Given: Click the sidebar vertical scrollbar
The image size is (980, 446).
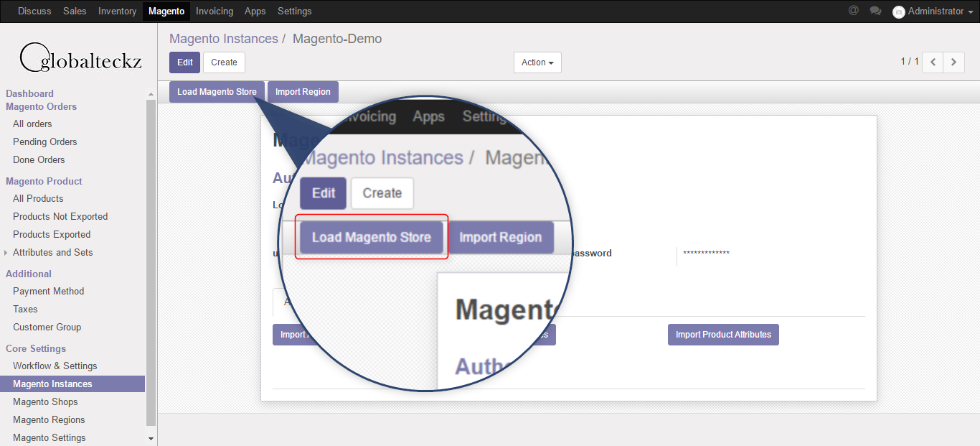Looking at the screenshot, I should (151, 263).
